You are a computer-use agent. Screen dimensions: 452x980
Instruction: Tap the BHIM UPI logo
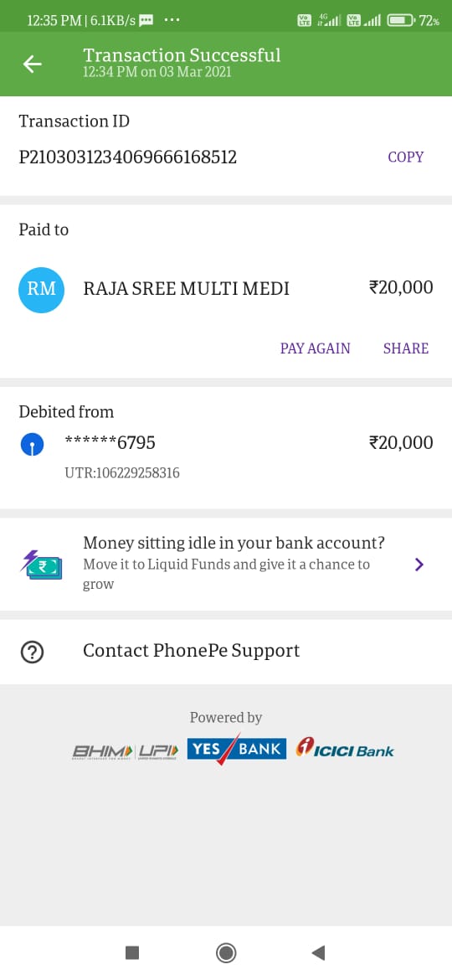pos(126,750)
